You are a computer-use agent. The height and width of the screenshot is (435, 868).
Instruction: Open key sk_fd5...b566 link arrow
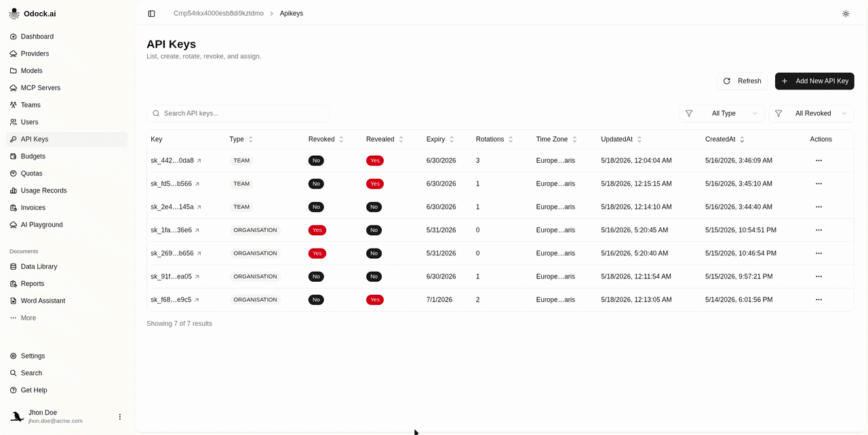[197, 184]
